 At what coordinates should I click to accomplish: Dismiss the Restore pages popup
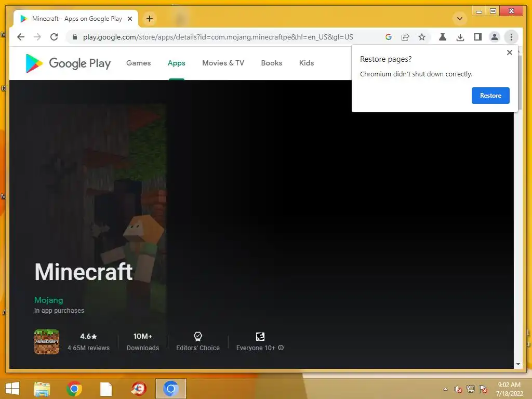[x=509, y=52]
